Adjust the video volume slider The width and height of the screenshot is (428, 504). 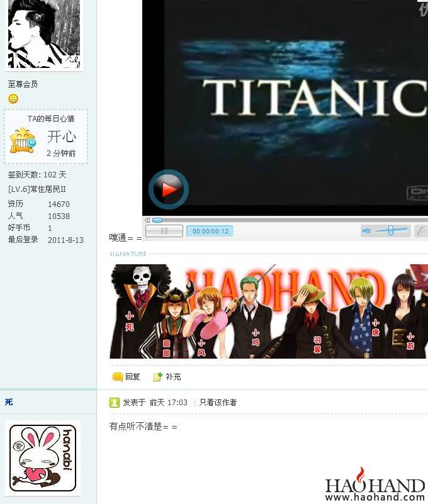391,230
